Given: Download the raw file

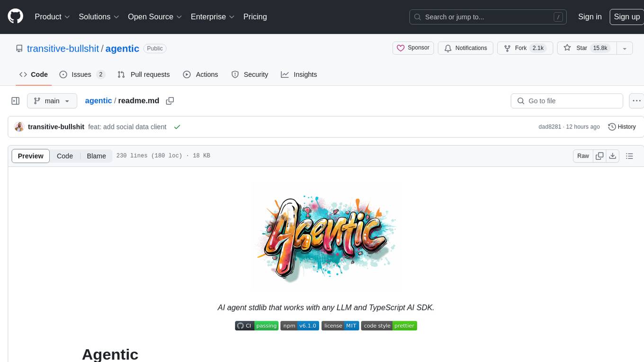Looking at the screenshot, I should tap(613, 156).
